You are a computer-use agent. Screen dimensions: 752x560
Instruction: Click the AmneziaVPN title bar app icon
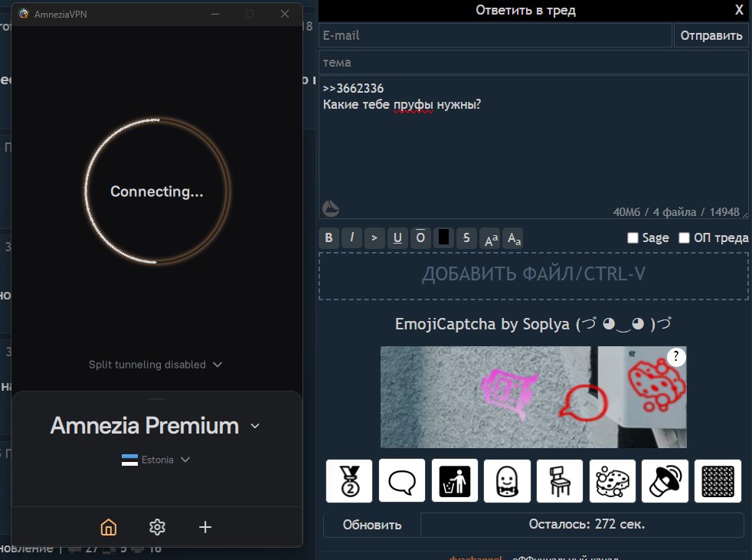coord(24,14)
